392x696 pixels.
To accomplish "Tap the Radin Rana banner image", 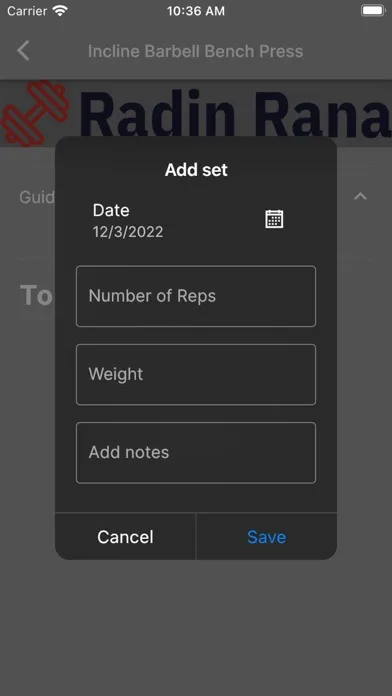I will click(196, 113).
